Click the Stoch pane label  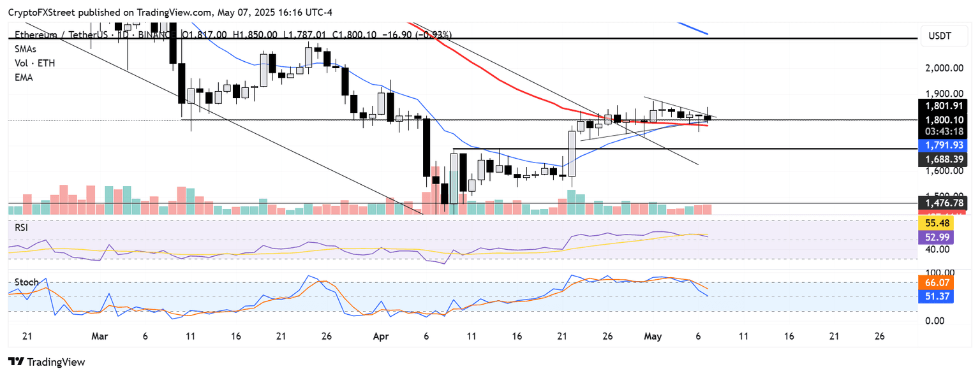pyautogui.click(x=26, y=282)
